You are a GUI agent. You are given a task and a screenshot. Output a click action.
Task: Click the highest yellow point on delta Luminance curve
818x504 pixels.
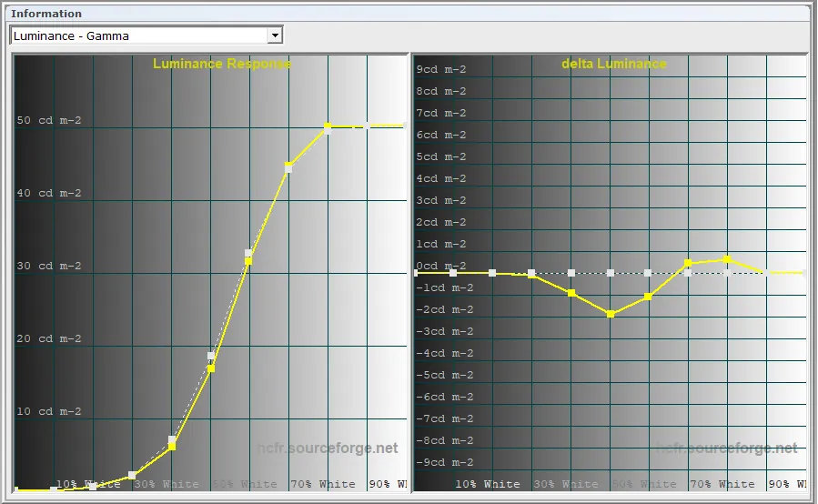727,259
